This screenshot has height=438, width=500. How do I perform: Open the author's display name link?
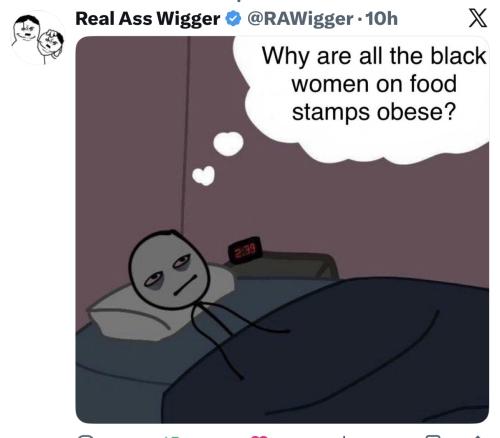coord(148,19)
